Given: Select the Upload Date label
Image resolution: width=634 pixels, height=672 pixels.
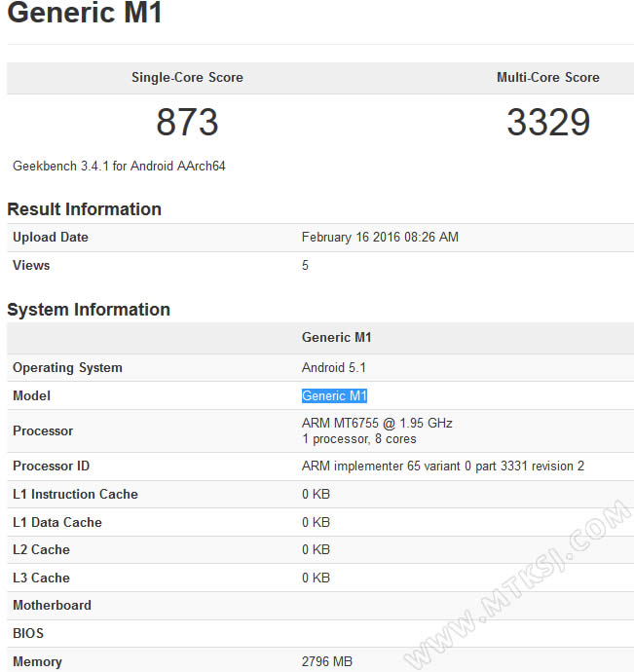Looking at the screenshot, I should [51, 237].
